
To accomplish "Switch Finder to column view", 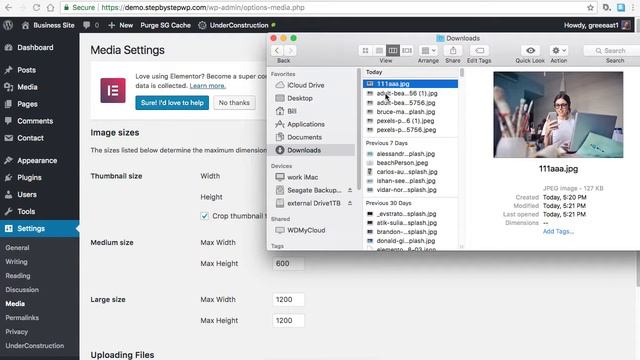I will [x=393, y=51].
